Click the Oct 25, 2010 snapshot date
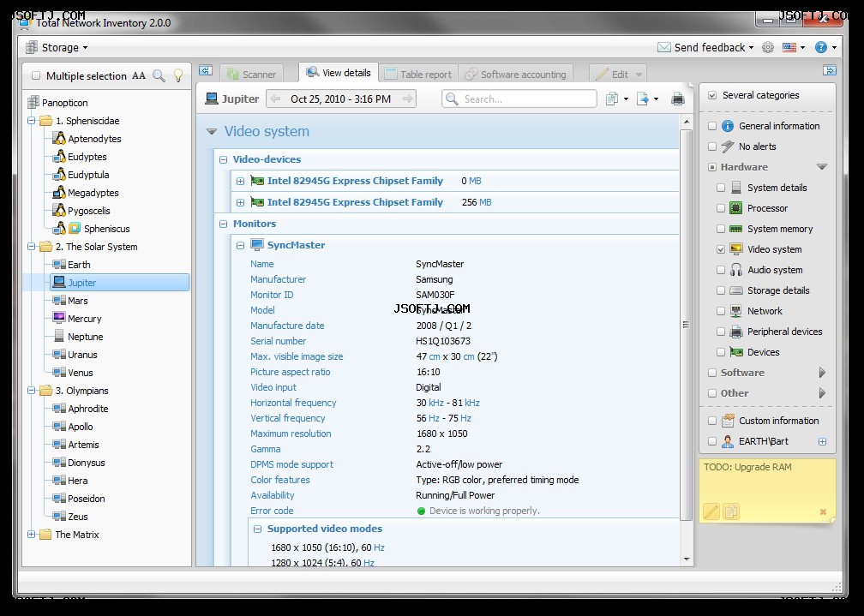Image resolution: width=864 pixels, height=616 pixels. click(340, 99)
